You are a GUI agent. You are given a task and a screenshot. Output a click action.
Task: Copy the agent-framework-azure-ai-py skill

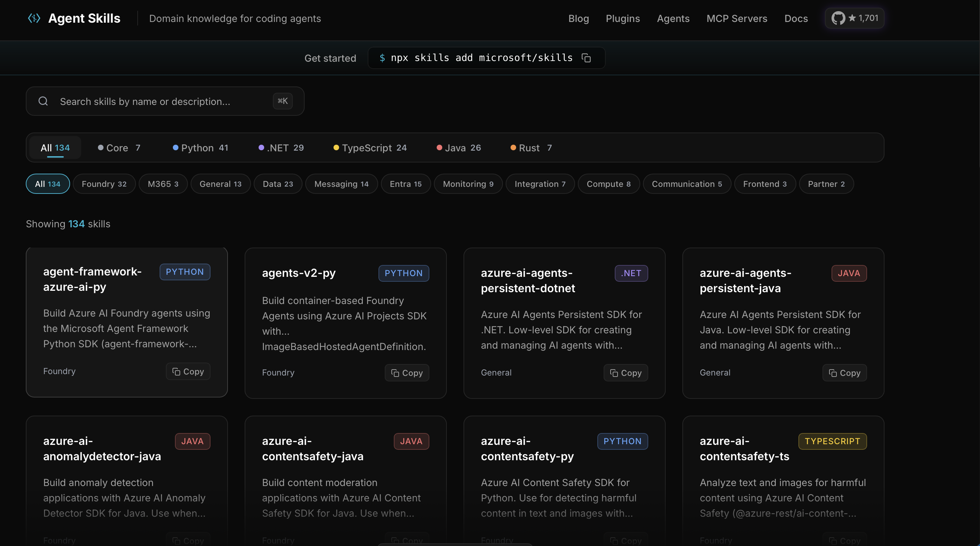tap(188, 371)
